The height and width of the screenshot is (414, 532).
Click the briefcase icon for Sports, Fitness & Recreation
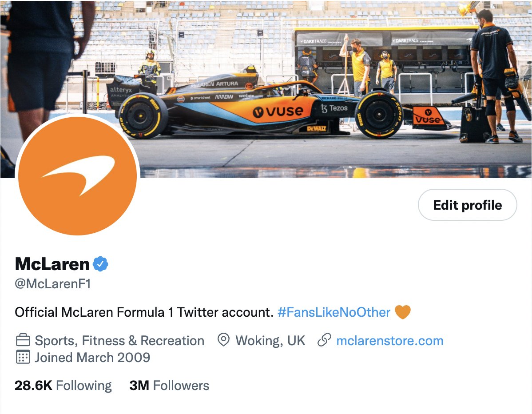pyautogui.click(x=23, y=340)
